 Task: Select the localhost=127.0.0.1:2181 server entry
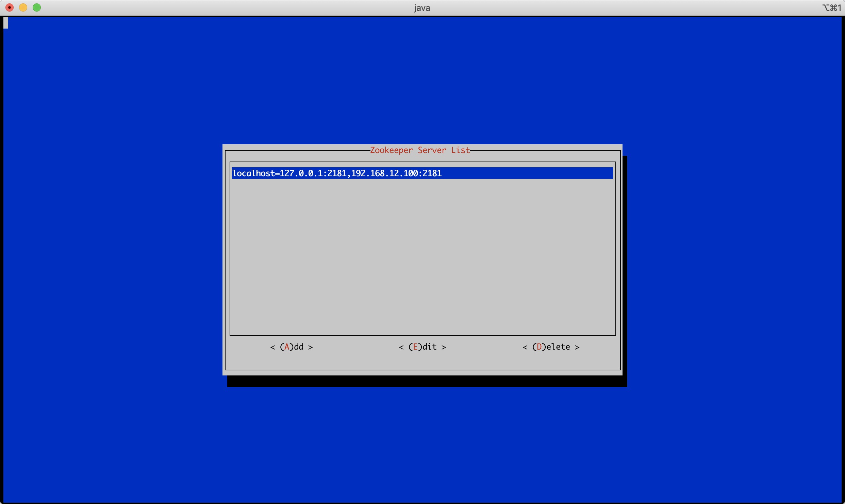(289, 173)
